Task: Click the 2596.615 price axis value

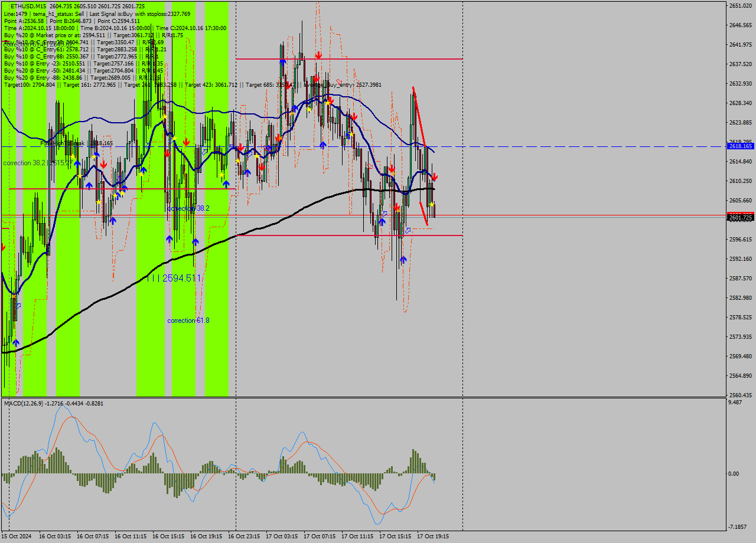Action: tap(740, 239)
